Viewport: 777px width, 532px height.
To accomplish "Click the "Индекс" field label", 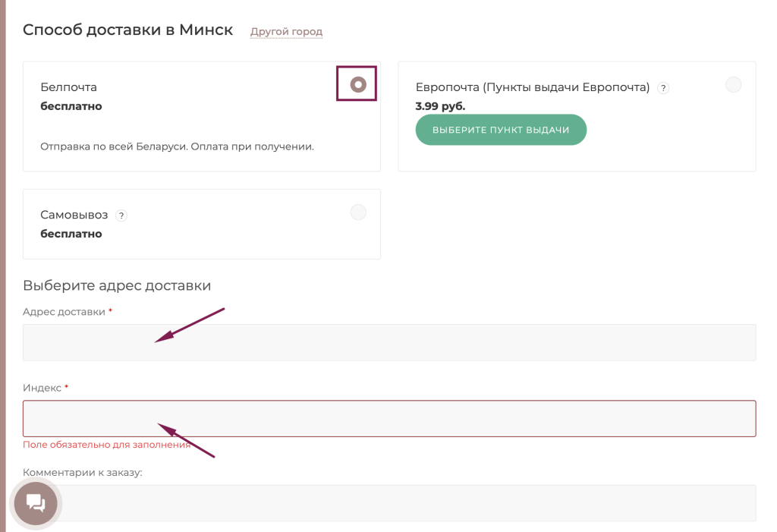I will (x=42, y=388).
